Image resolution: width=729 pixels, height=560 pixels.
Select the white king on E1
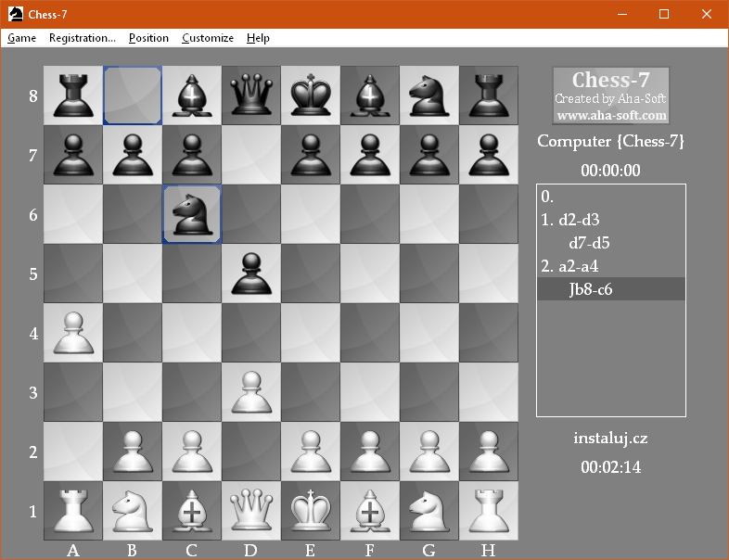point(311,511)
